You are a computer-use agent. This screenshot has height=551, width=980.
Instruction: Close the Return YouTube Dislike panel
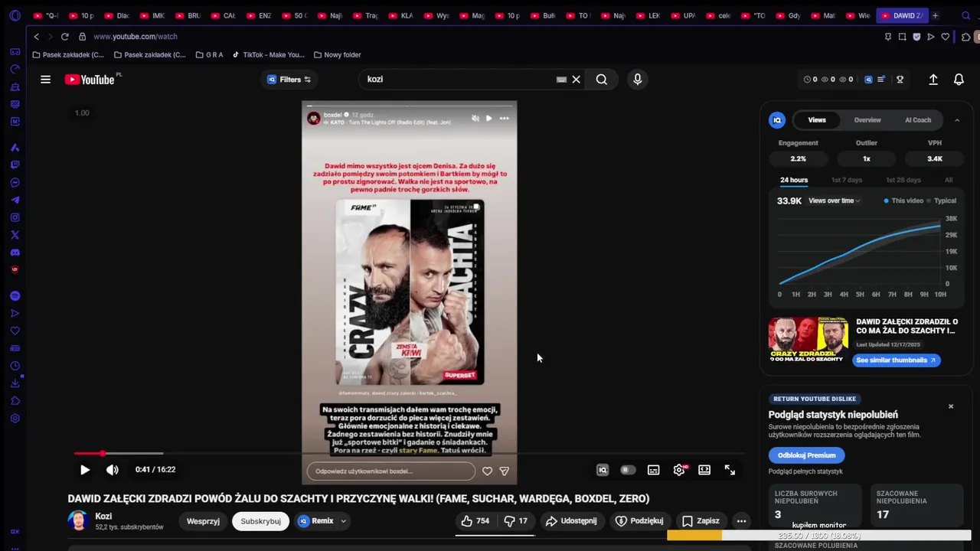(x=951, y=406)
